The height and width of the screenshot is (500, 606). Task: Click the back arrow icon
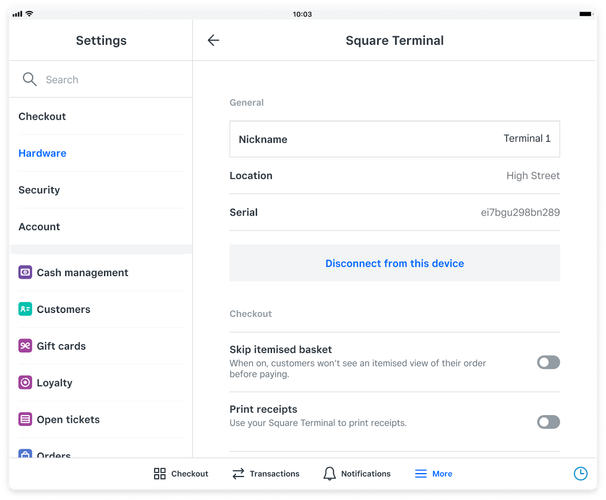[x=213, y=41]
